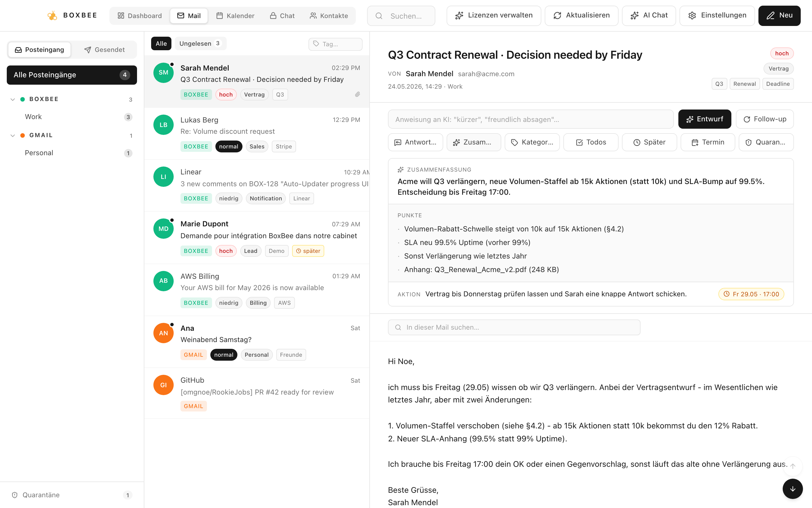This screenshot has height=508, width=812.
Task: Switch to the Mail tab
Action: coord(189,16)
